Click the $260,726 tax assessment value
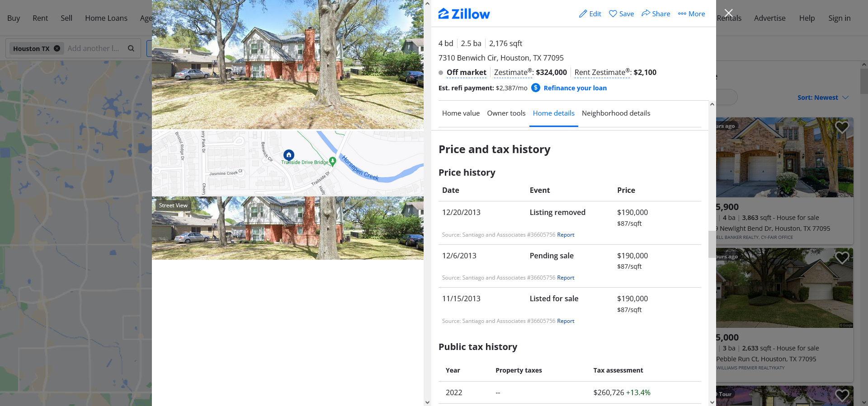Screen dimensions: 868x406 [x=609, y=392]
